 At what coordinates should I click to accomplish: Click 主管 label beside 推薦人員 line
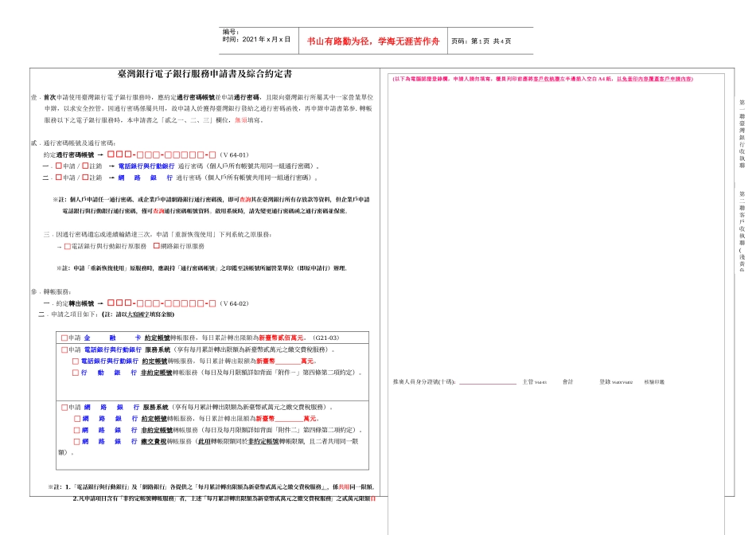click(x=528, y=382)
